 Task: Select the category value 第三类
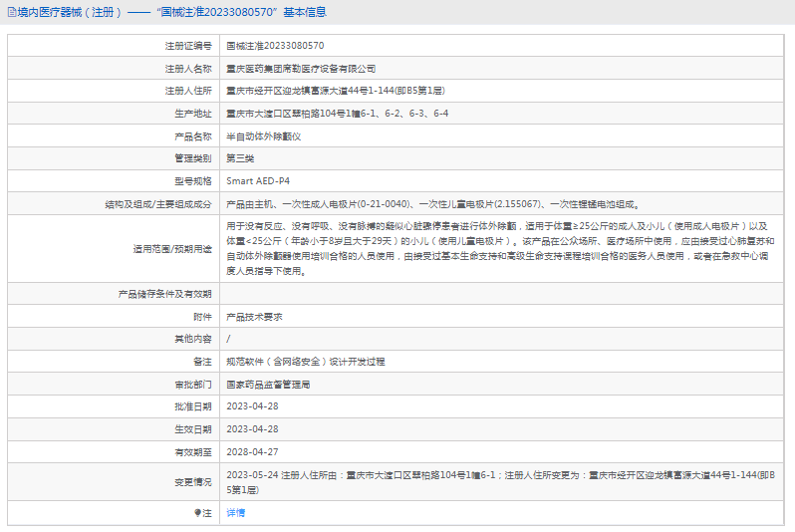(x=240, y=158)
